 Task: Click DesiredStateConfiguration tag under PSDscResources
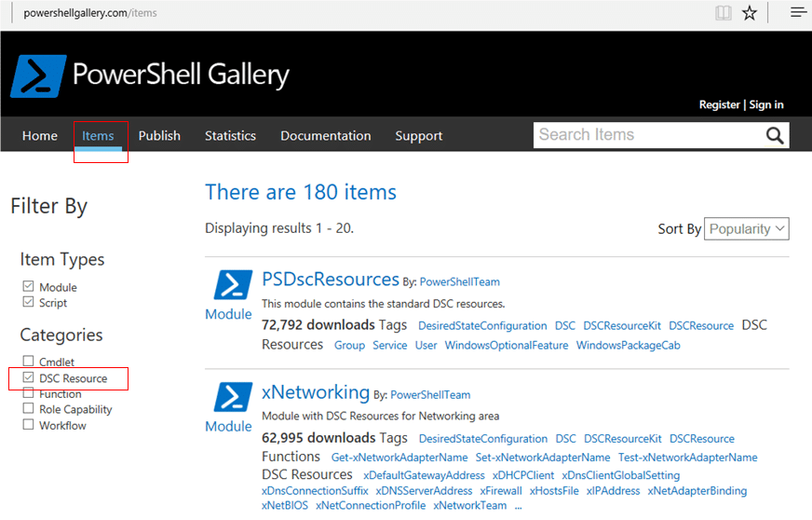pyautogui.click(x=482, y=326)
